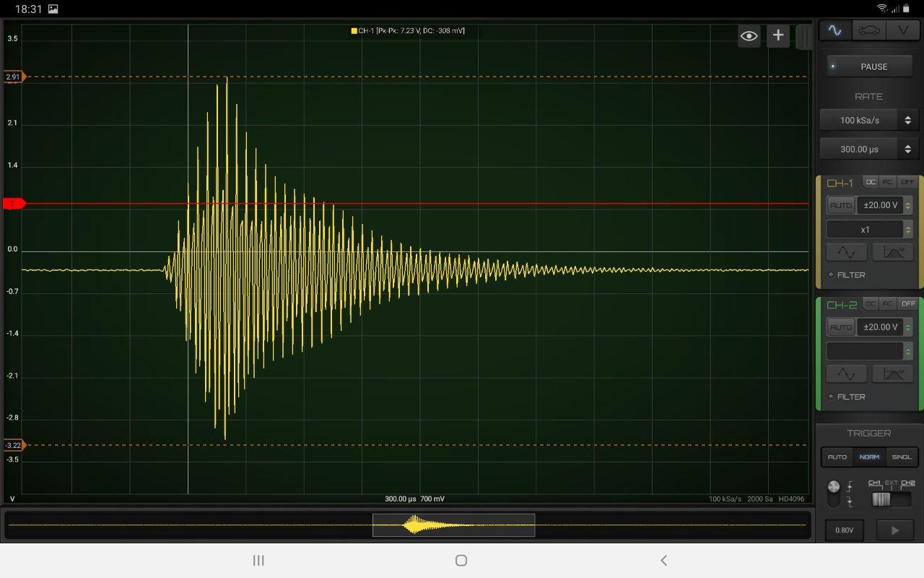Select NORM trigger mode
The width and height of the screenshot is (924, 578).
[x=870, y=457]
